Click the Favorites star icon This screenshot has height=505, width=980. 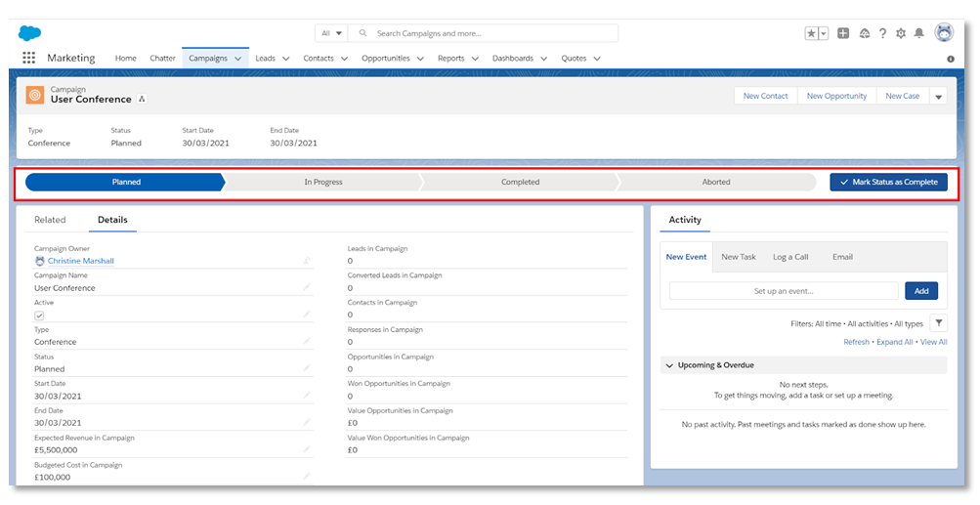coord(811,34)
